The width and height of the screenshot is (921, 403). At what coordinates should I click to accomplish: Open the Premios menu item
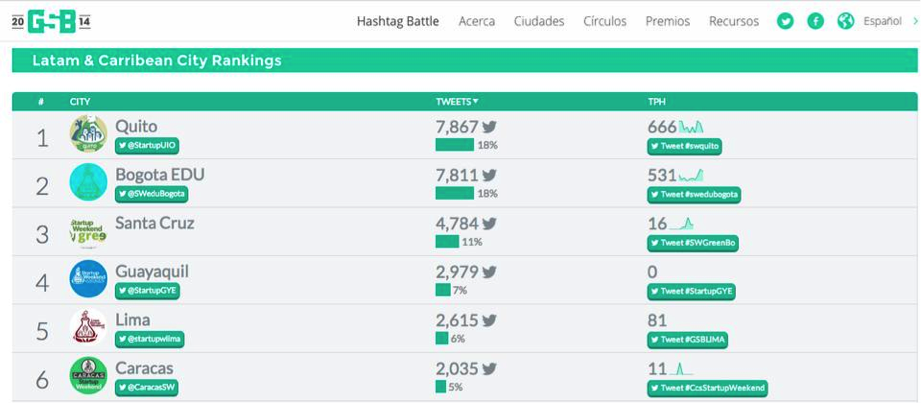667,21
